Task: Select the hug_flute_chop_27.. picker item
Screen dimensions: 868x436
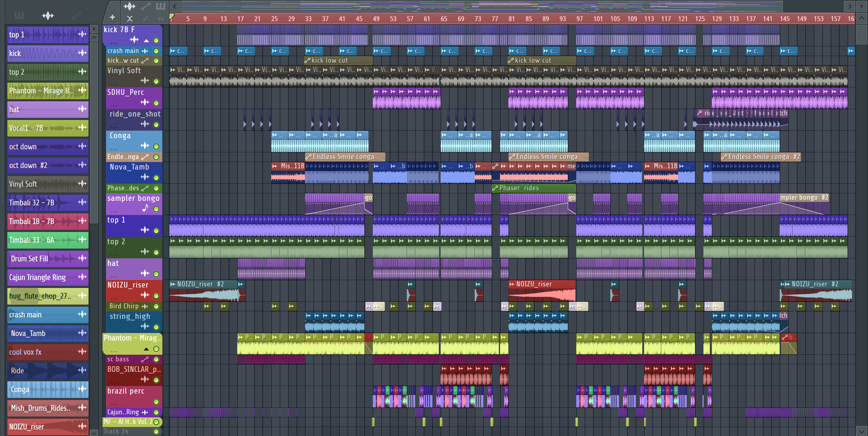Action: pyautogui.click(x=48, y=296)
